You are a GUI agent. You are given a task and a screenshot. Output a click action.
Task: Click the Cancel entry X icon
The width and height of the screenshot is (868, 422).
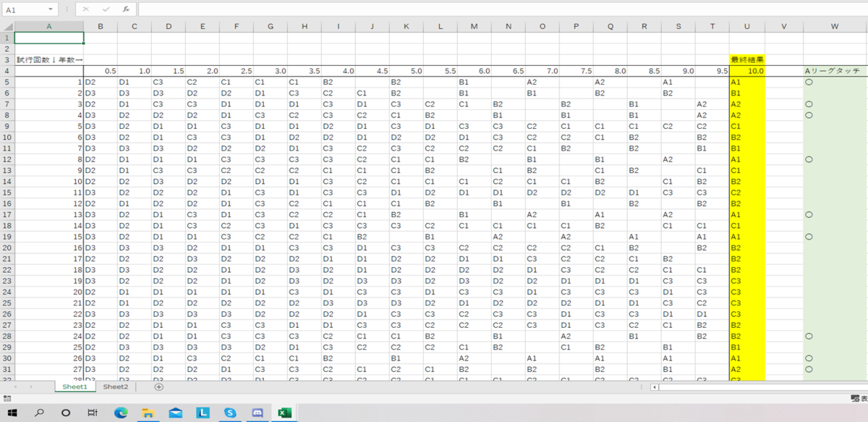86,9
